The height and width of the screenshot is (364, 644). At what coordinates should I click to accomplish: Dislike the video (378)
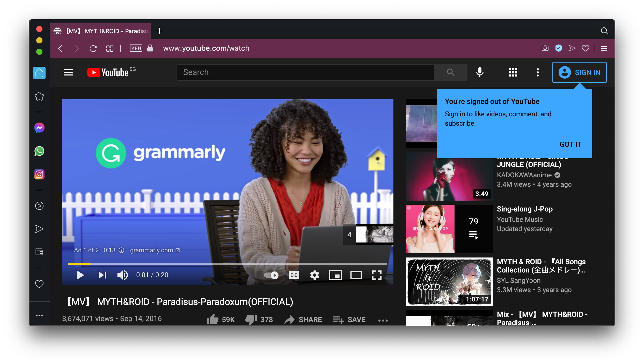click(259, 320)
